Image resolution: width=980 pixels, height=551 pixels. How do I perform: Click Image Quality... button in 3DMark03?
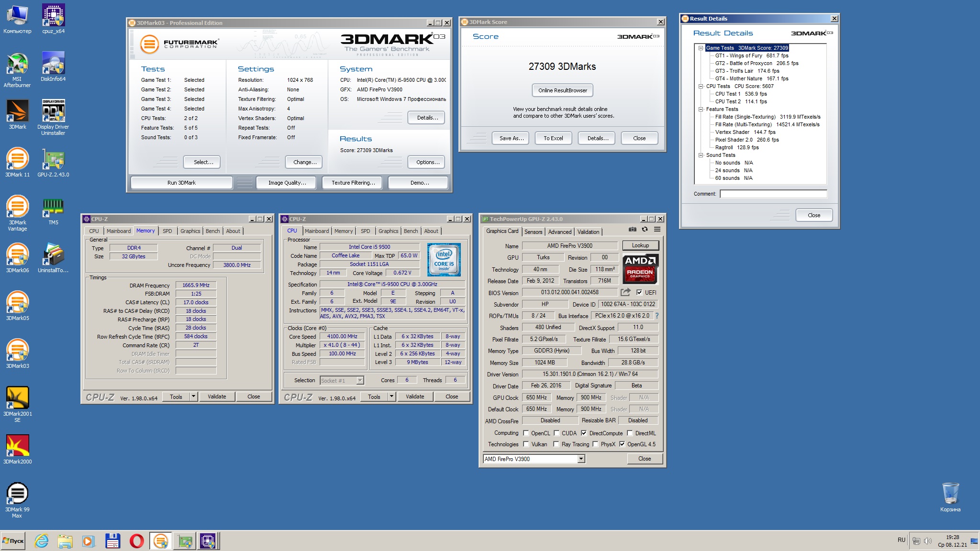click(x=286, y=183)
